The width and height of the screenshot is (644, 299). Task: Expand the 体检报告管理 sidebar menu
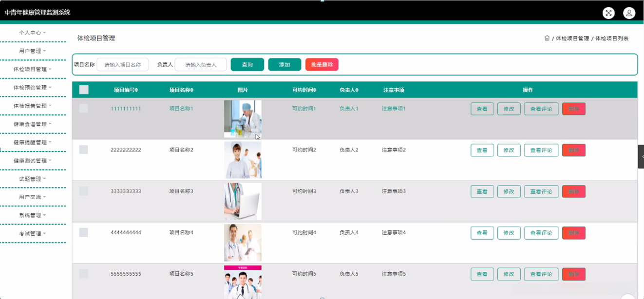pos(33,106)
